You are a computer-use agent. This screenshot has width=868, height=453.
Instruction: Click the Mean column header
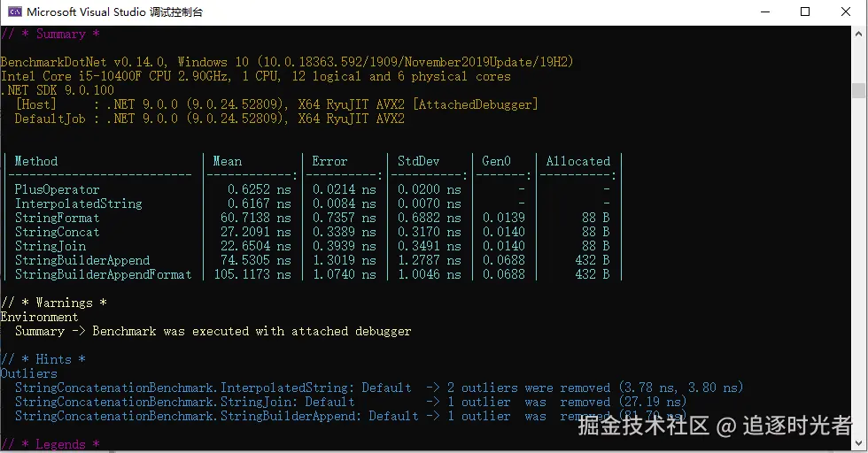(x=228, y=161)
